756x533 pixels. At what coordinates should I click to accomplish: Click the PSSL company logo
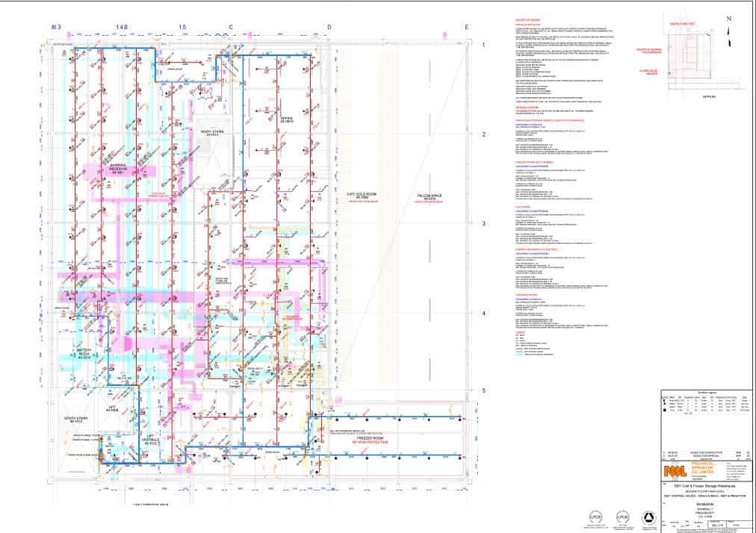pos(675,472)
